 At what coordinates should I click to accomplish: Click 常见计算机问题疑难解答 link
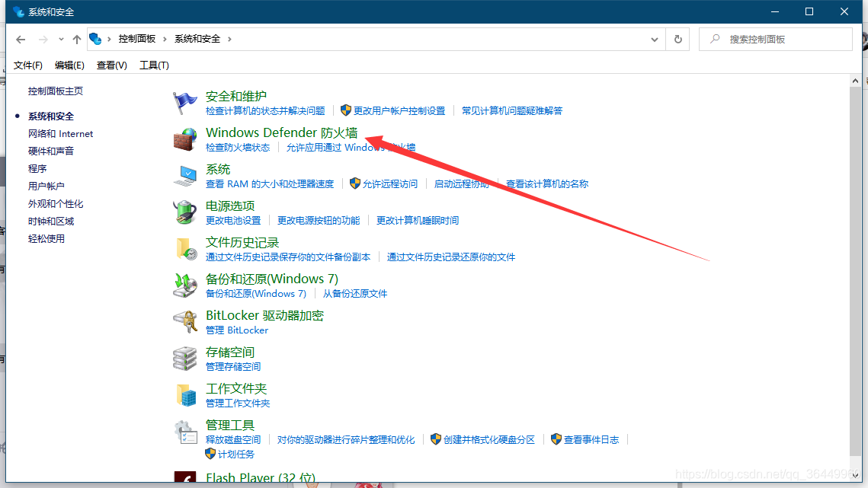512,110
